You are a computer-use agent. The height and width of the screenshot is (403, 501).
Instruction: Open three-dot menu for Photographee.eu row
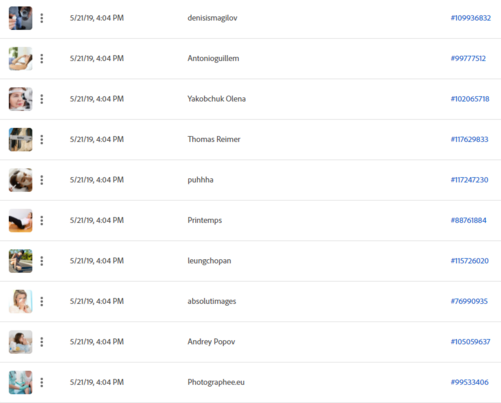[x=42, y=382]
